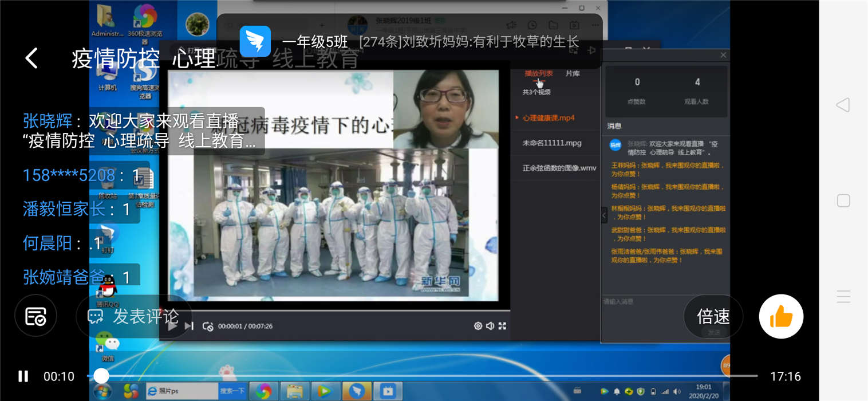The image size is (868, 401).
Task: Open the DingTalk icon on the taskbar
Action: click(x=357, y=391)
